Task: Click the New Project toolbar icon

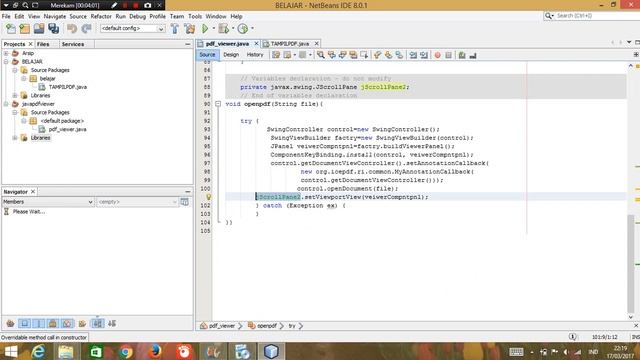Action: tap(24, 29)
